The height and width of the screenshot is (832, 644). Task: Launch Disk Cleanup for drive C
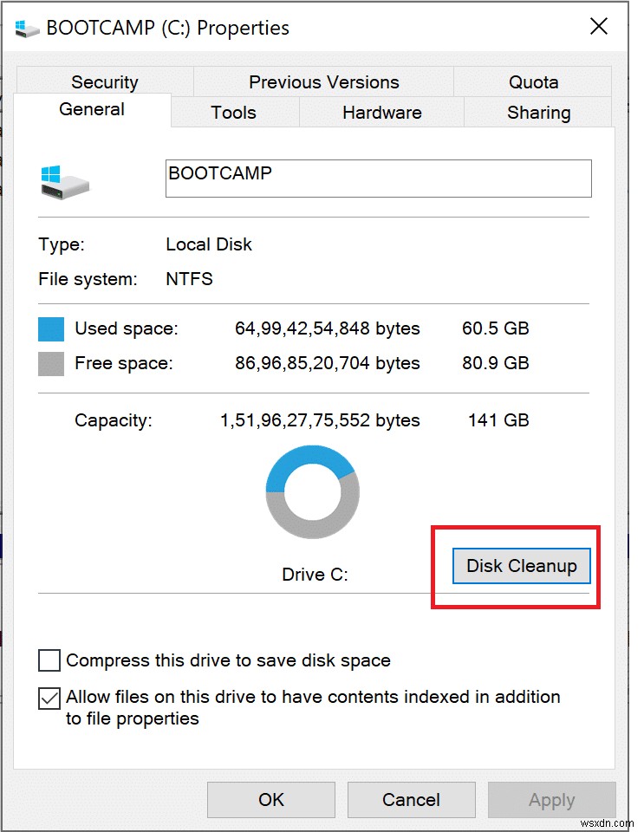coord(520,566)
